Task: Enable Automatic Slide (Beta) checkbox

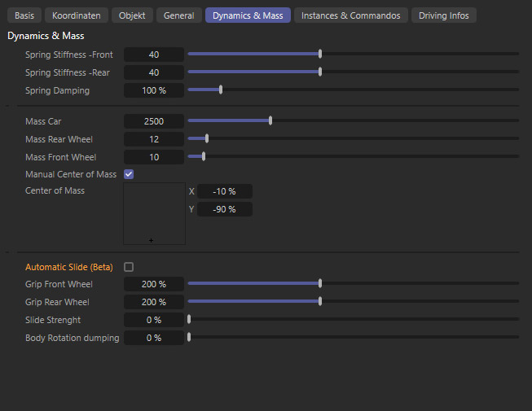Action: [129, 267]
